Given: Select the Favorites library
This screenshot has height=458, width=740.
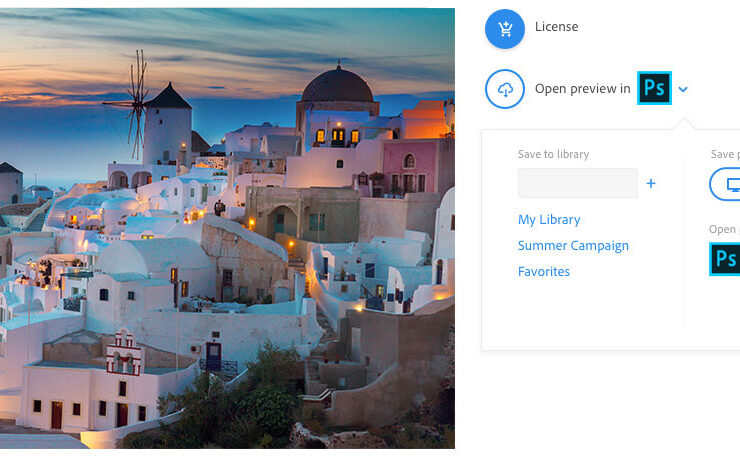Looking at the screenshot, I should pyautogui.click(x=544, y=272).
